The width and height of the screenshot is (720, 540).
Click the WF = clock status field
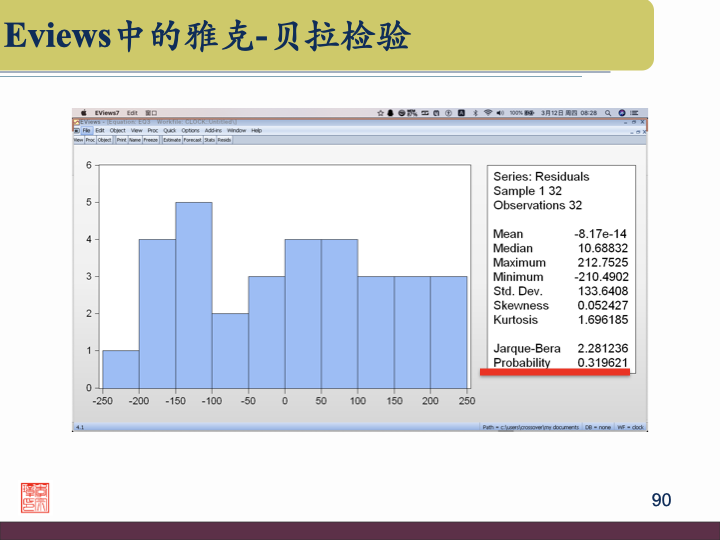tap(631, 427)
